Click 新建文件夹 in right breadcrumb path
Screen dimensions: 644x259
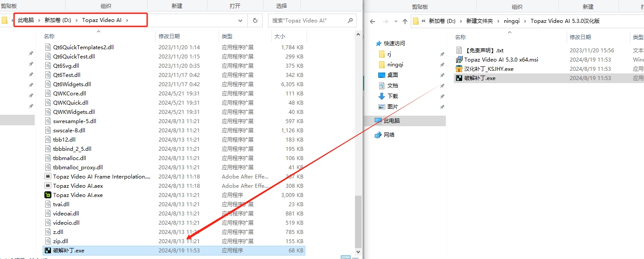[x=480, y=21]
